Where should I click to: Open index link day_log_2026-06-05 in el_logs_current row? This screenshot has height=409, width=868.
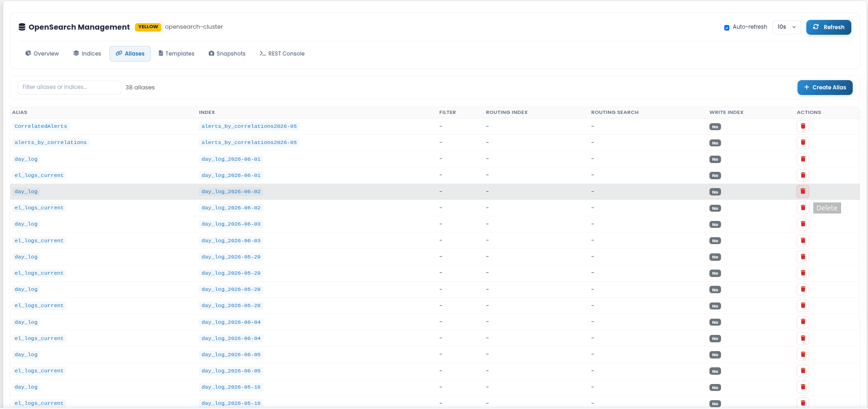(231, 371)
